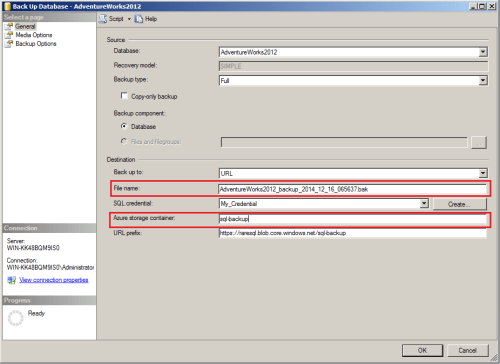Select the Database radio button

[124, 126]
